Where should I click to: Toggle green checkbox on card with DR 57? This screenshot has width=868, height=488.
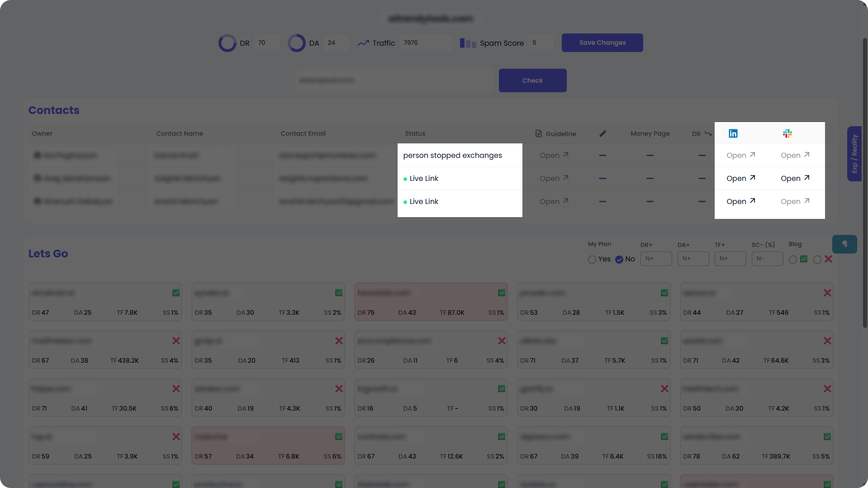(339, 437)
